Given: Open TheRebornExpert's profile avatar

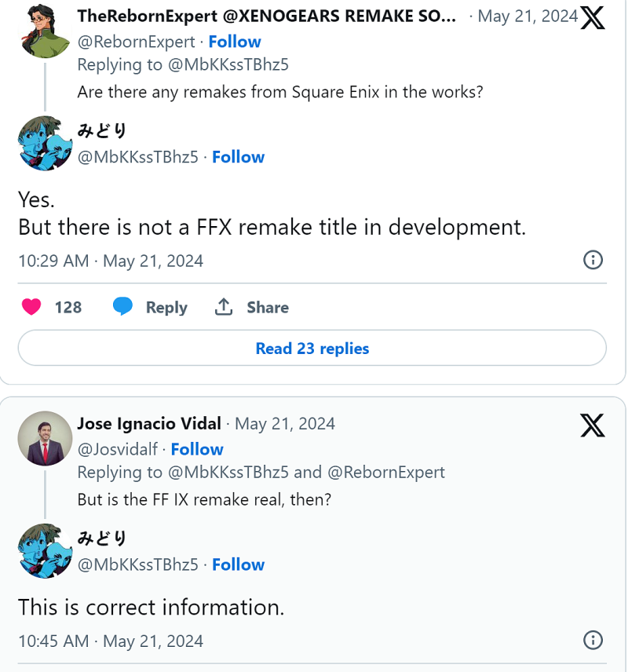Looking at the screenshot, I should click(x=45, y=31).
